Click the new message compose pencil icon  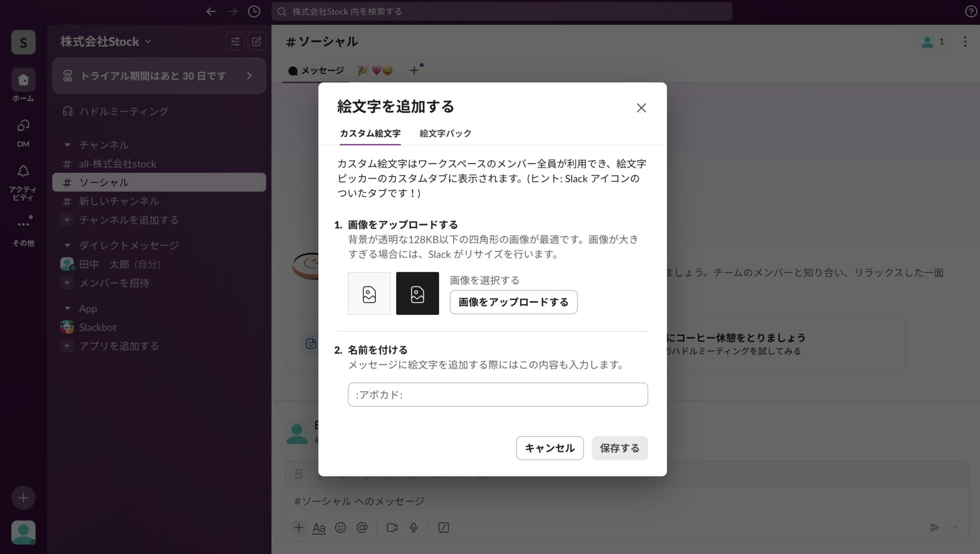click(257, 41)
